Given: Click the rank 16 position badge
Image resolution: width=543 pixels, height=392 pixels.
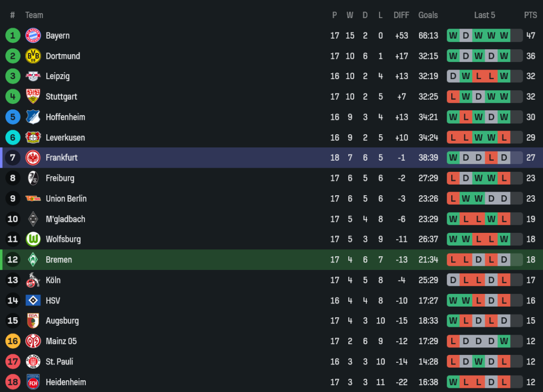Looking at the screenshot, I should pos(13,341).
